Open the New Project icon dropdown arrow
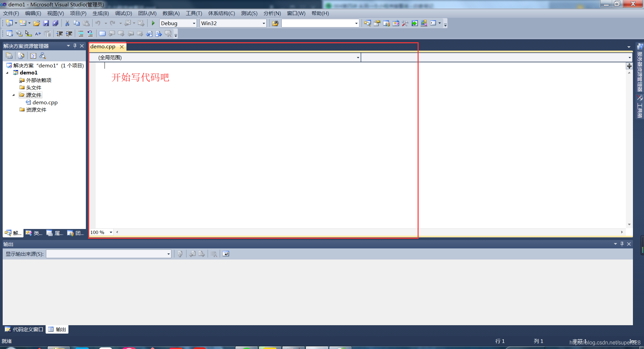This screenshot has height=349, width=644. (16, 23)
